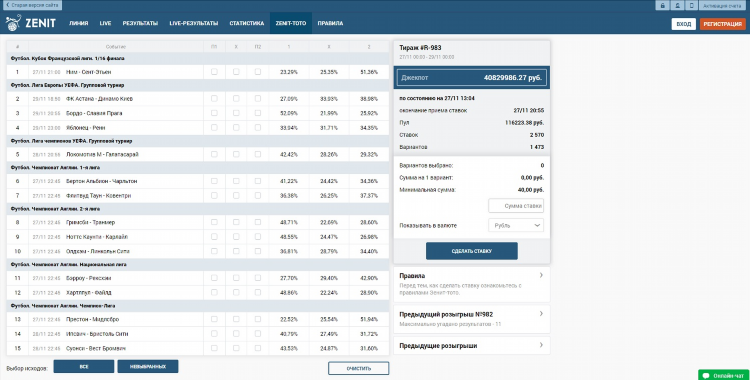This screenshot has height=380, width=750.
Task: Tick the X checkbox for Бордо - Славия Прага
Action: point(236,113)
